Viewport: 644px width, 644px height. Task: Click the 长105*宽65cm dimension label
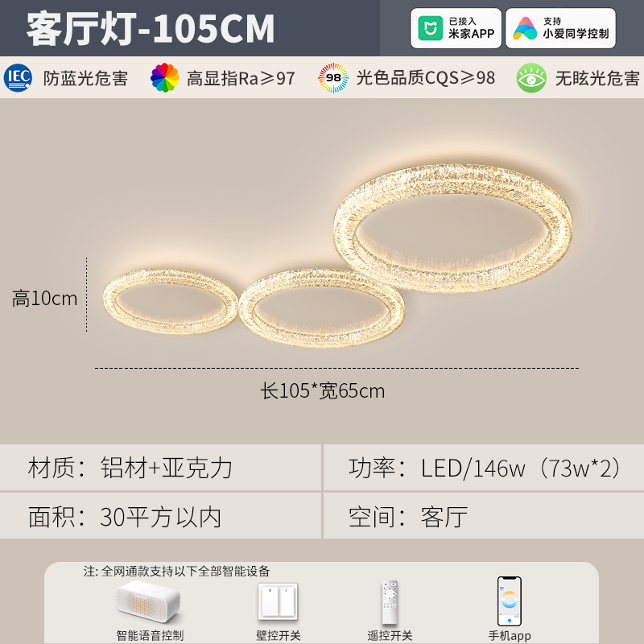pos(323,391)
